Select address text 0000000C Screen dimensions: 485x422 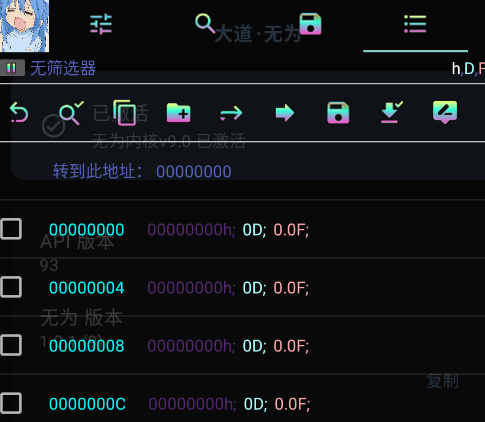click(x=87, y=404)
